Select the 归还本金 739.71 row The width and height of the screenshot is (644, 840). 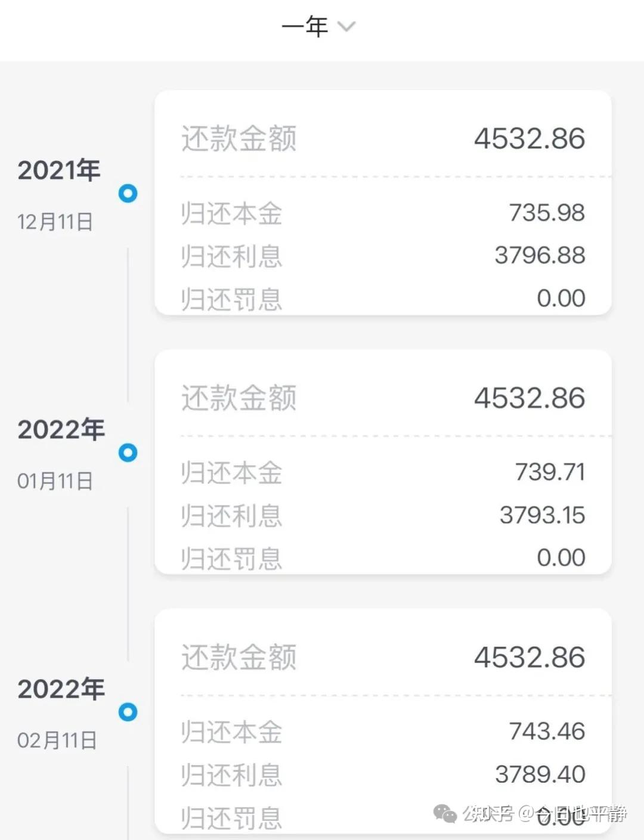click(x=383, y=472)
